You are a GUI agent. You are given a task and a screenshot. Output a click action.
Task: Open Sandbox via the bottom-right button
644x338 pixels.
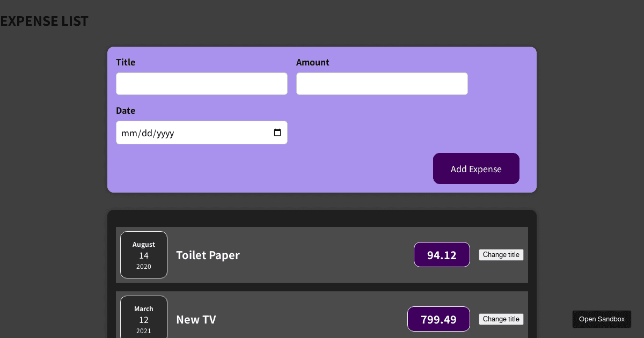(602, 319)
